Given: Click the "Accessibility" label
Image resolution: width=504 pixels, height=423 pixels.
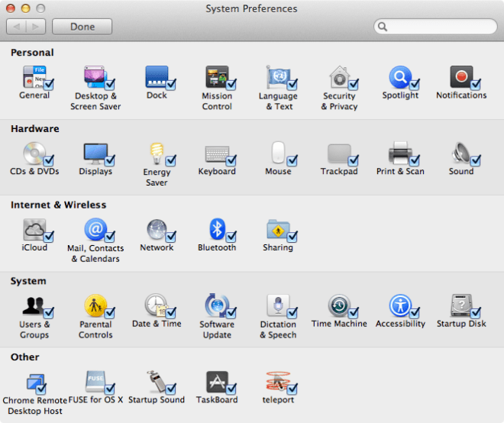Looking at the screenshot, I should point(400,324).
